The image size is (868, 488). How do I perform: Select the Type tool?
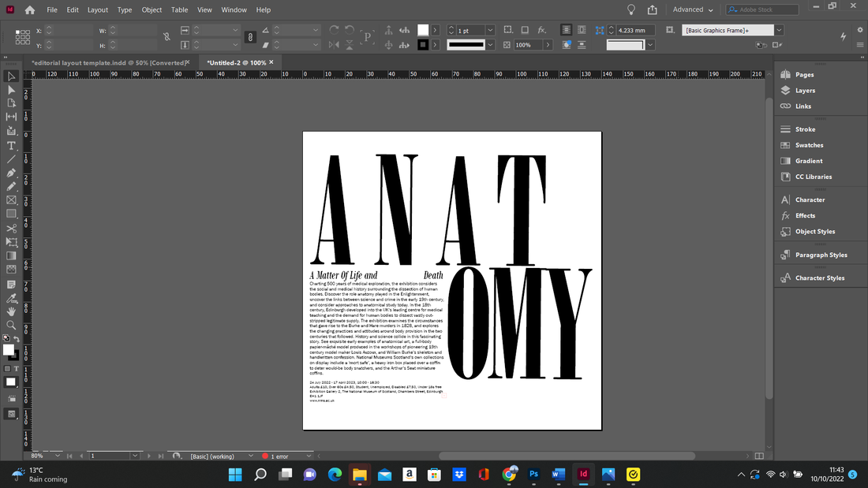tap(11, 146)
